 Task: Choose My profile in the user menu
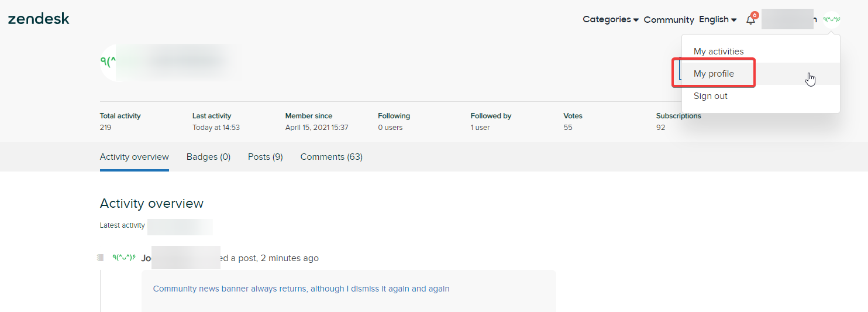pos(714,74)
